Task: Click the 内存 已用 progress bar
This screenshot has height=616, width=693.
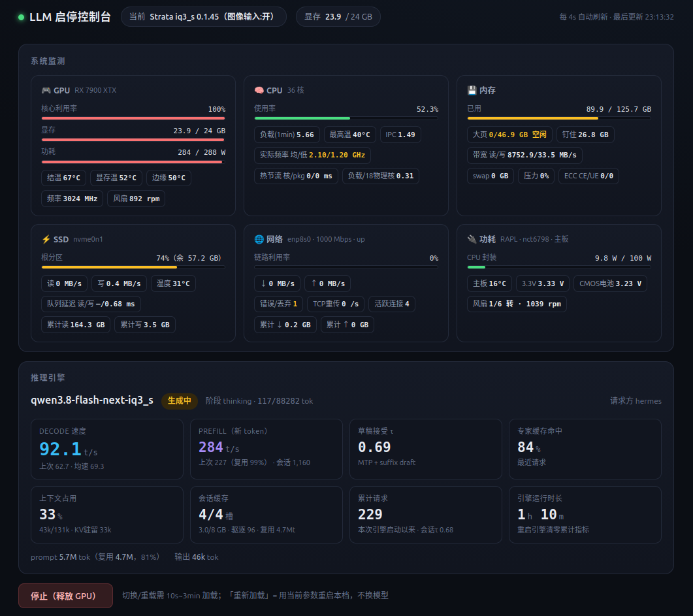Action: pos(559,118)
